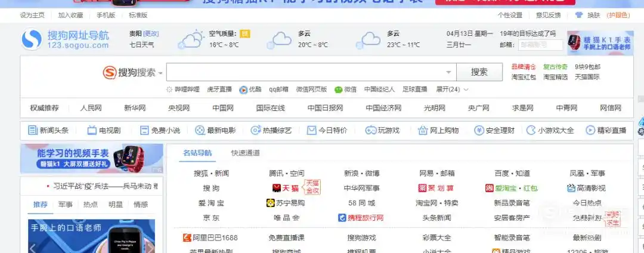Open the 最新电影 film icon link
The width and height of the screenshot is (644, 253).
pos(200,131)
